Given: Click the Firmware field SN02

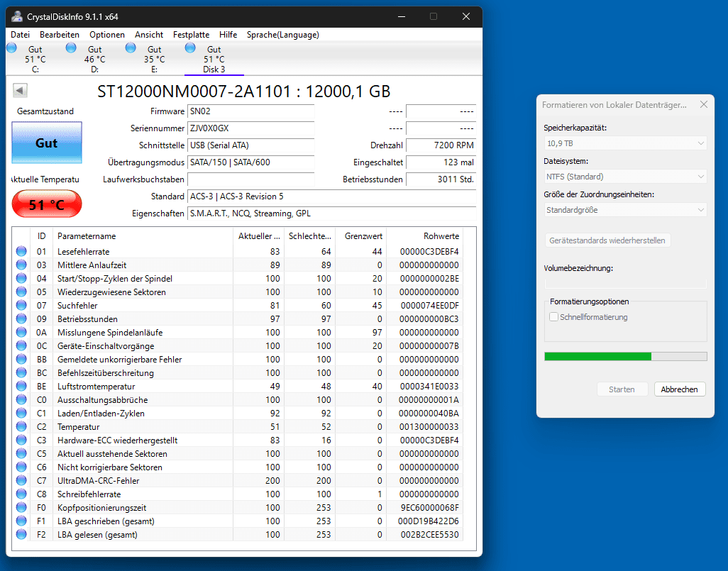Looking at the screenshot, I should click(x=250, y=111).
